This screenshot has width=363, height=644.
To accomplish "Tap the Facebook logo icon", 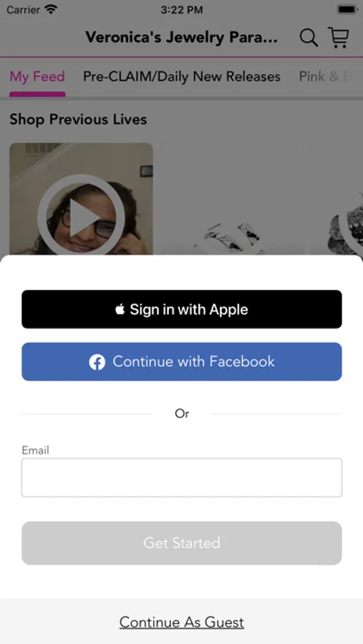I will click(97, 362).
